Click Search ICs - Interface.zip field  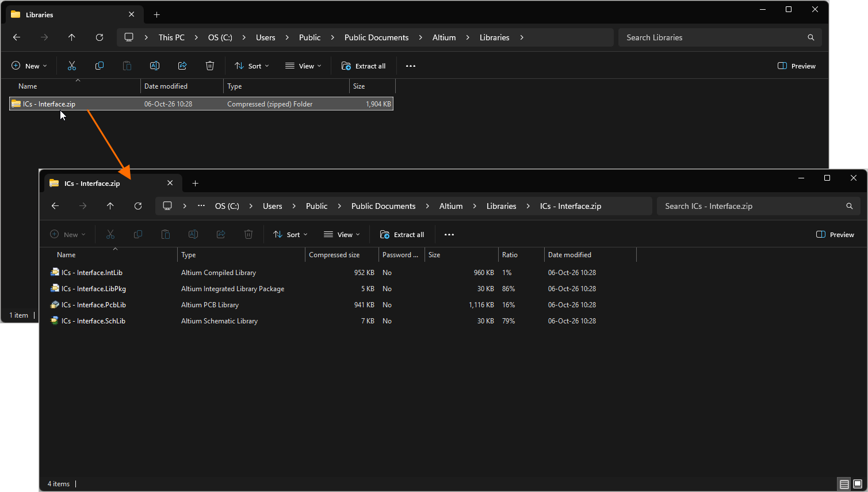(758, 206)
